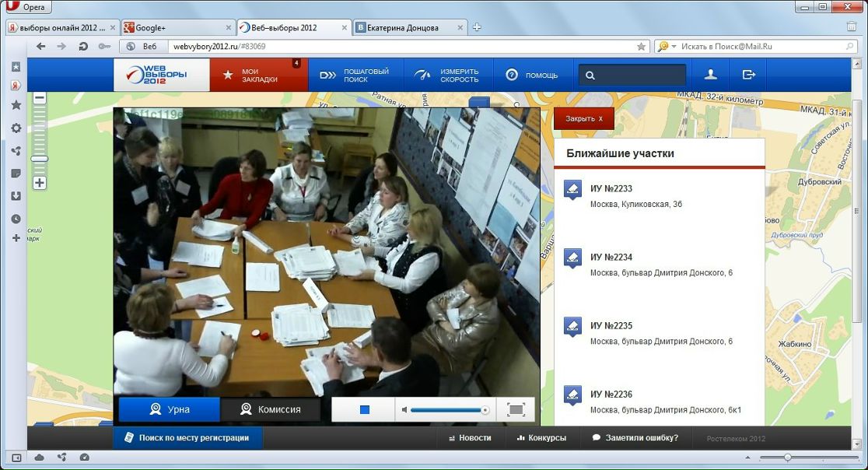The height and width of the screenshot is (470, 868).
Task: Select polling station ИУ №2234
Action: (611, 258)
